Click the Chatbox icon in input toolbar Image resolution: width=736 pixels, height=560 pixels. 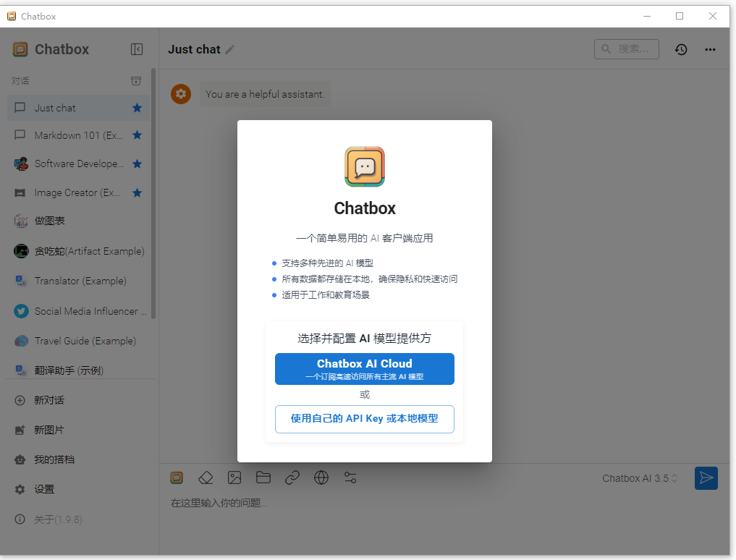177,478
